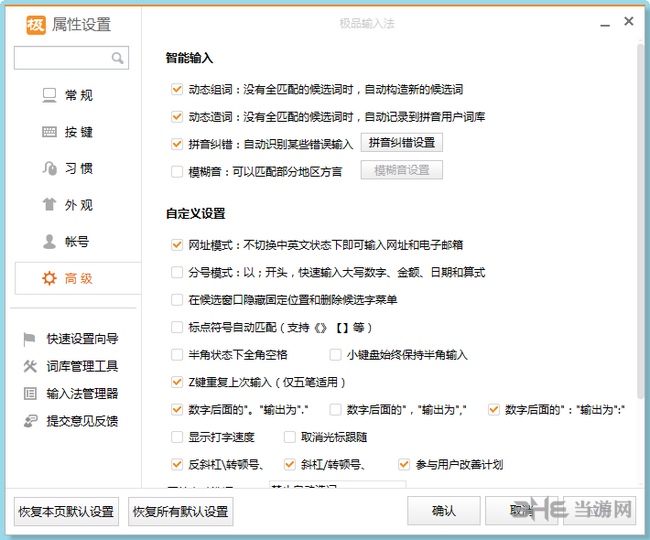Confirm settings with 确认 button
Image resolution: width=650 pixels, height=540 pixels.
click(x=444, y=511)
